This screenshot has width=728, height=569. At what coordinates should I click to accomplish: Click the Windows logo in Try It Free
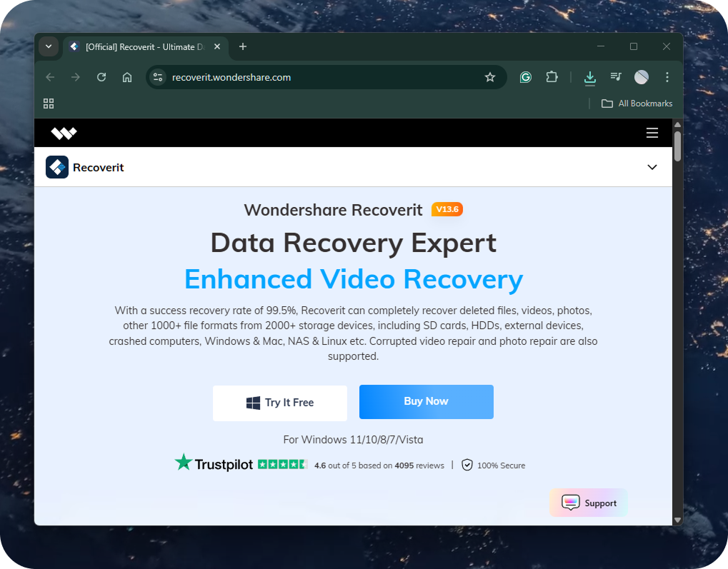253,403
